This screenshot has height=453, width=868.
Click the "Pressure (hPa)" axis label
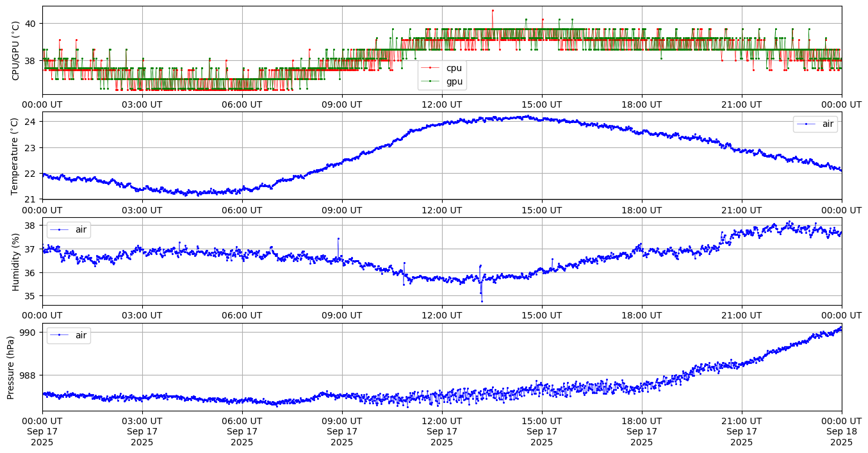(x=11, y=367)
